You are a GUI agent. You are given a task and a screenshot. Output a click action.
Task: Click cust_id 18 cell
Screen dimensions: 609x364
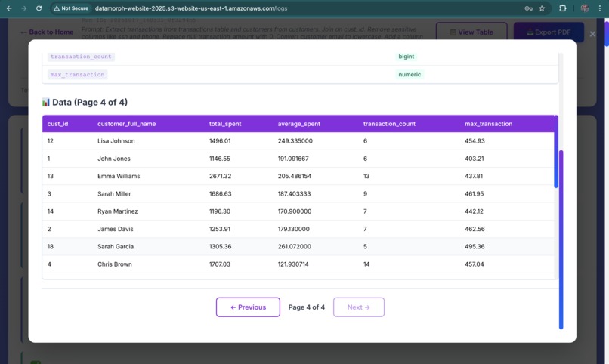pos(51,246)
